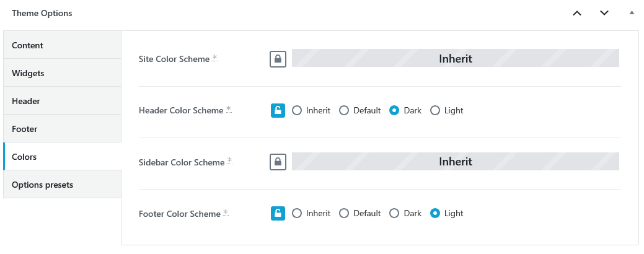The image size is (644, 254).
Task: Move Theme Options panel down
Action: coord(604,13)
